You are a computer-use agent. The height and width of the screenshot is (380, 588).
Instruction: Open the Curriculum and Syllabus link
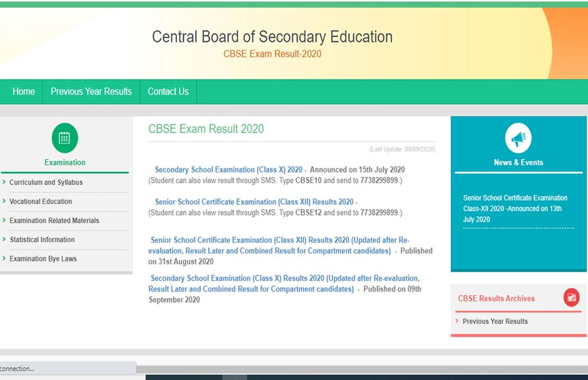(x=46, y=182)
